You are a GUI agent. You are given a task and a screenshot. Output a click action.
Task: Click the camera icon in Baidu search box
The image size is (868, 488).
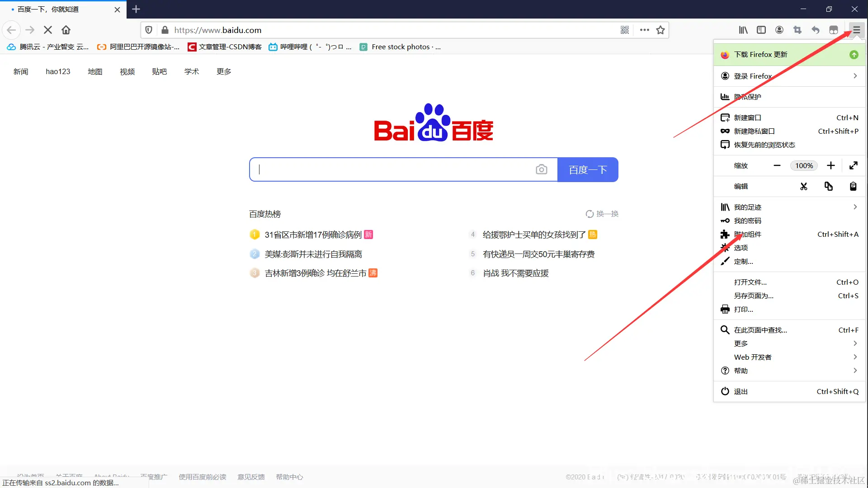pos(542,169)
